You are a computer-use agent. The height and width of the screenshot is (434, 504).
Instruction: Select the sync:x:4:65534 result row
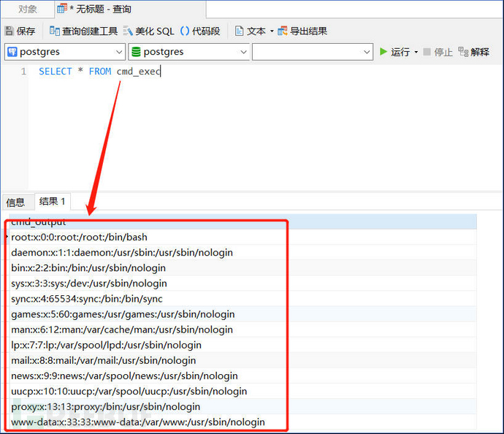(243, 299)
